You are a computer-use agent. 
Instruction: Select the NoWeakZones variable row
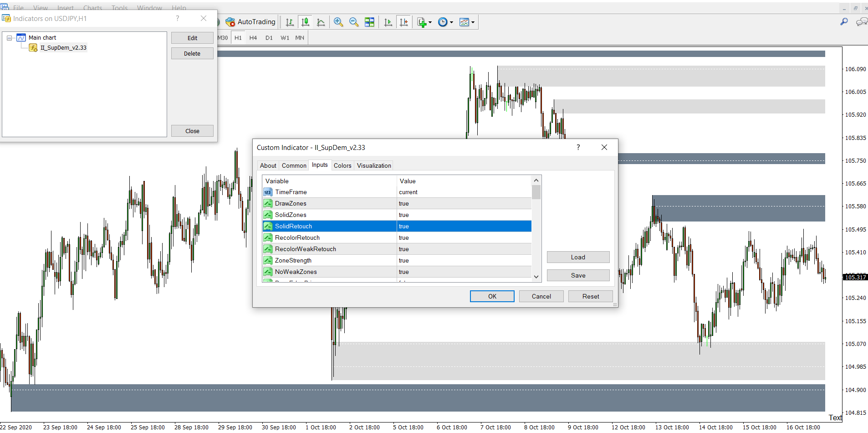coord(397,272)
